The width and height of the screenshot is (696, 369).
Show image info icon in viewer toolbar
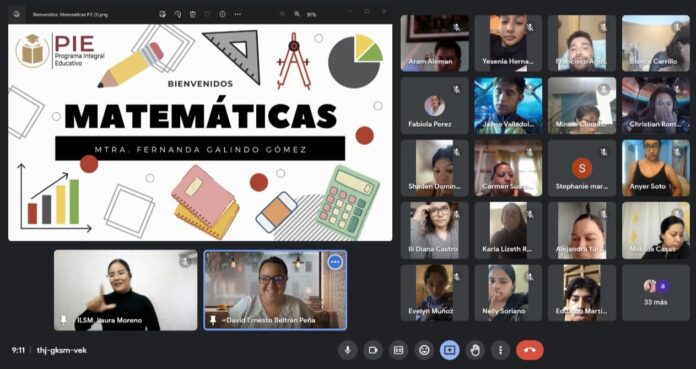tap(222, 14)
